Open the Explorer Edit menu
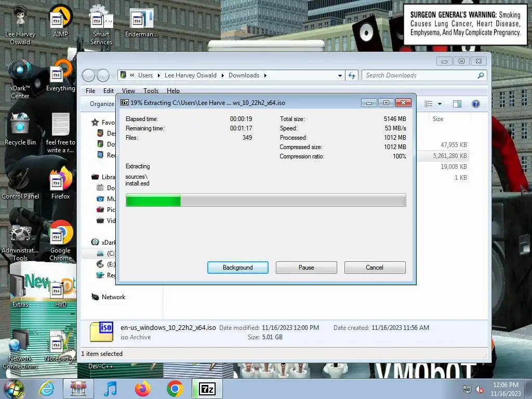 pyautogui.click(x=109, y=90)
